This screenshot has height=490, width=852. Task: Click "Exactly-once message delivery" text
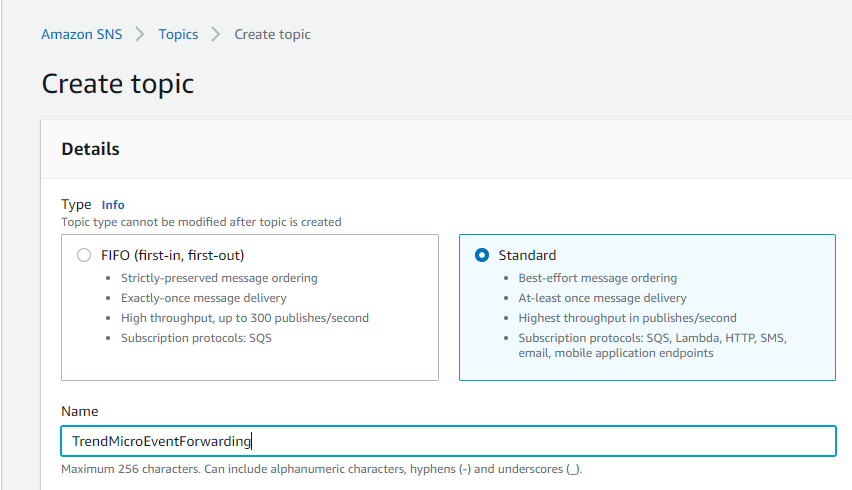coord(203,298)
